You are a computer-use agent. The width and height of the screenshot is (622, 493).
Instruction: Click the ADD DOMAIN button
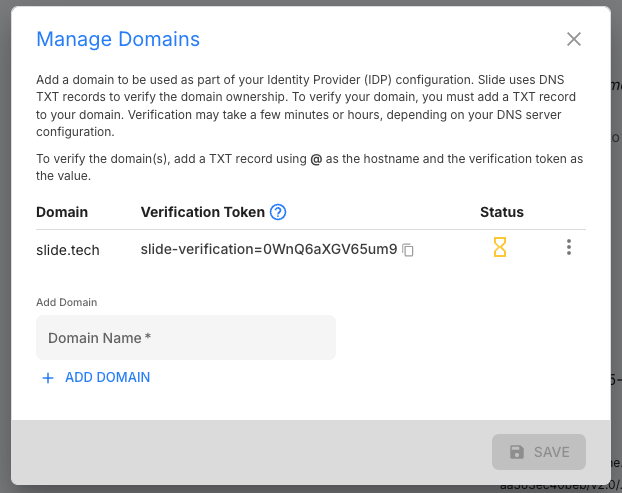pyautogui.click(x=96, y=377)
